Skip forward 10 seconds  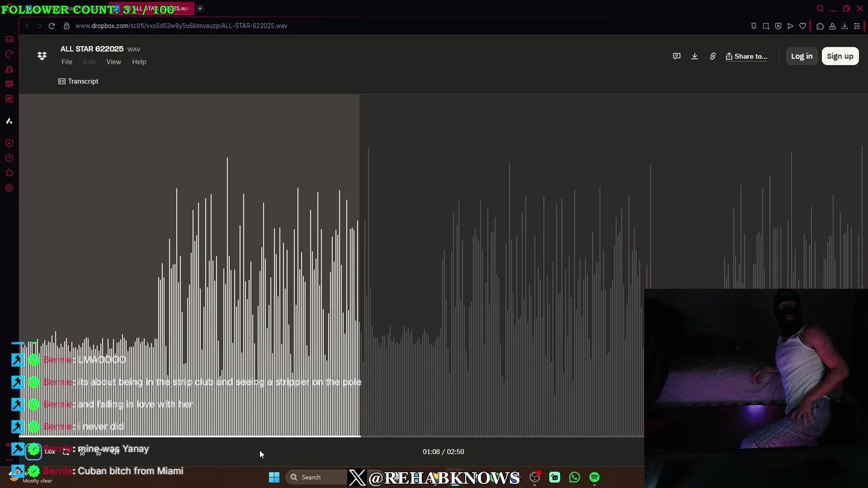98,451
